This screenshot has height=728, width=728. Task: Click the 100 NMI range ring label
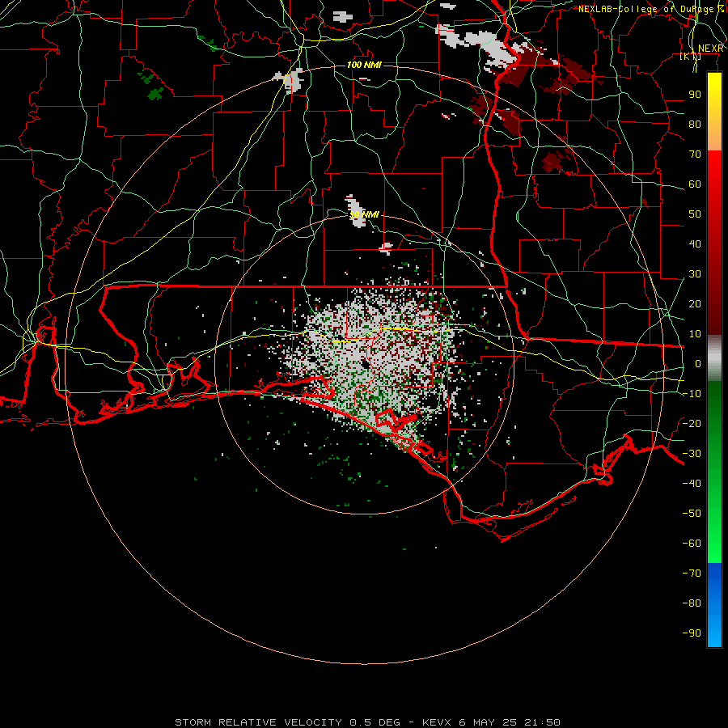coord(365,65)
